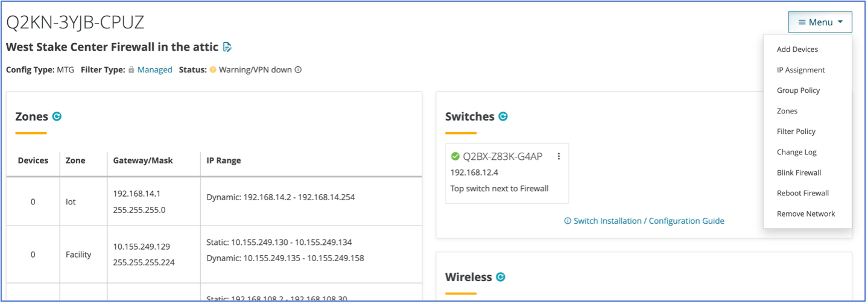868x304 pixels.
Task: Refresh the Zones panel
Action: [57, 116]
